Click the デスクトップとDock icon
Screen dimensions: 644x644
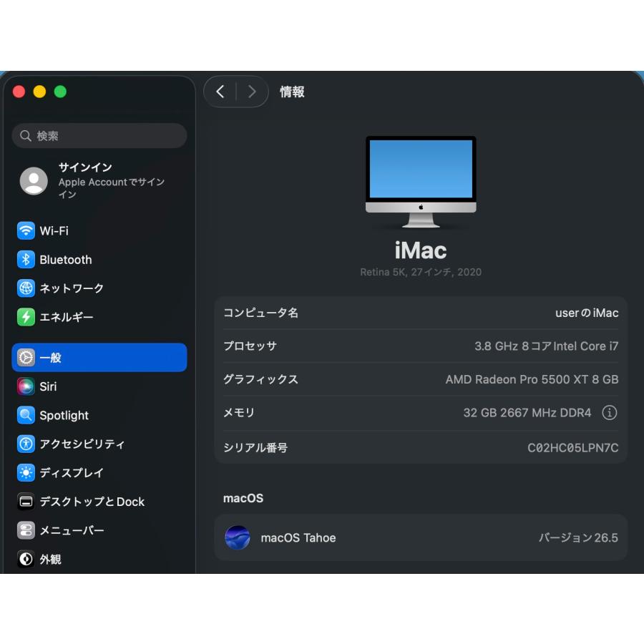(26, 502)
